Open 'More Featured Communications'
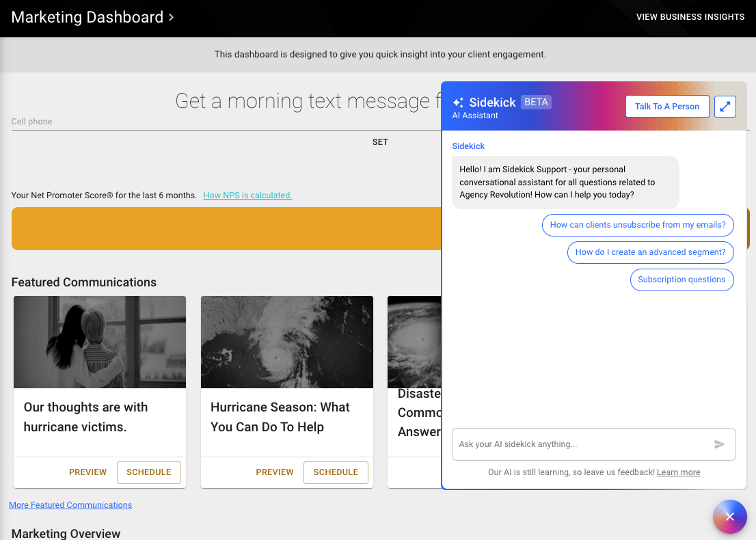Screen dimensions: 756x540 (70, 504)
